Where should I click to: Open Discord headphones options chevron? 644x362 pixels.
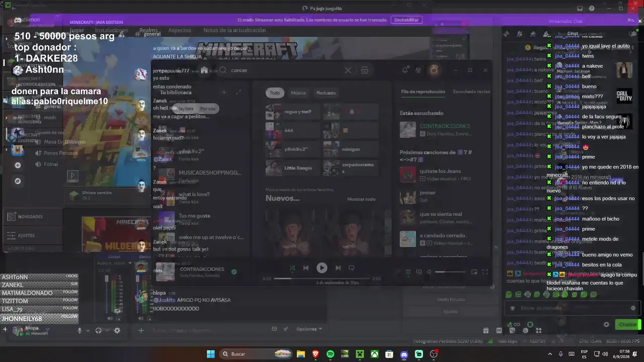pos(107,330)
